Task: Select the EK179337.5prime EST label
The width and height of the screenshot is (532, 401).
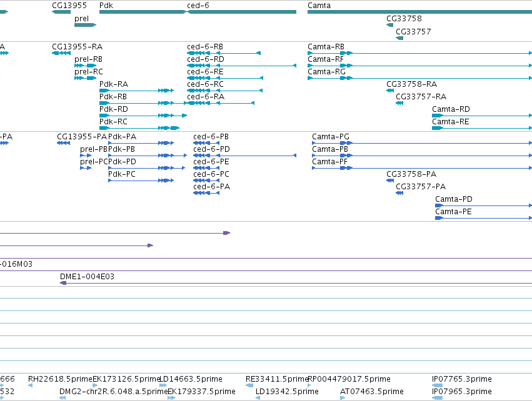Action: (201, 392)
